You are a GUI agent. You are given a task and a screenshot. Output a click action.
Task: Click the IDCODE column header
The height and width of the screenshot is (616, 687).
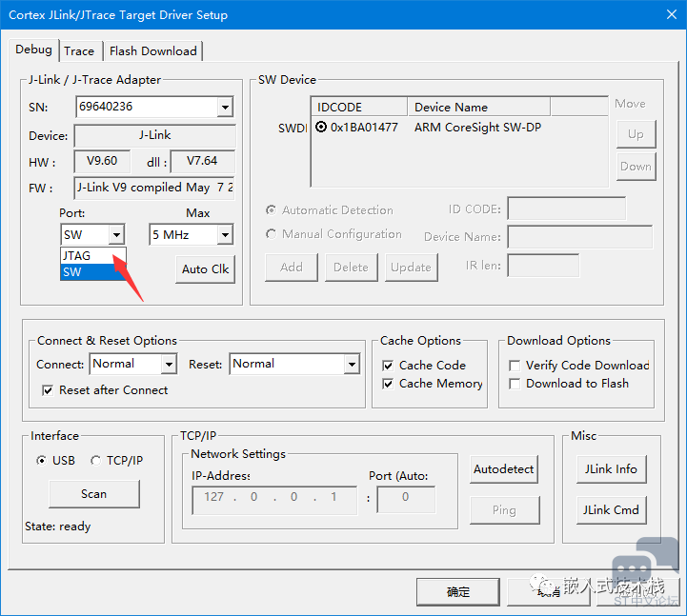359,107
